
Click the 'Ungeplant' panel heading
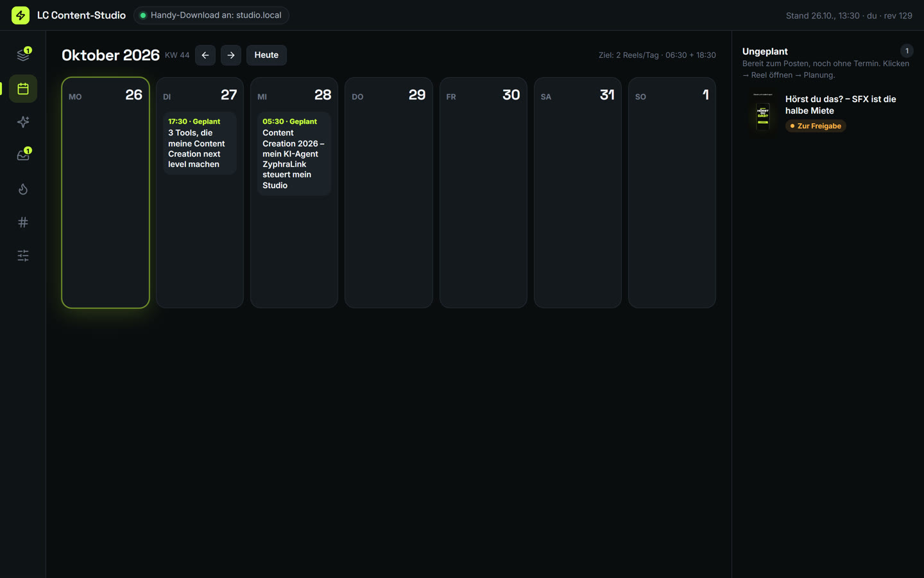tap(765, 51)
